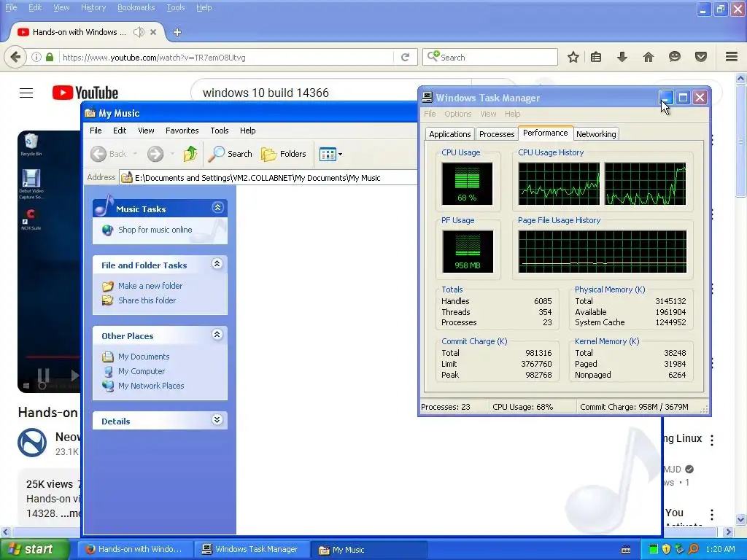Open Options menu in Task Manager
Image resolution: width=747 pixels, height=560 pixels.
(458, 114)
